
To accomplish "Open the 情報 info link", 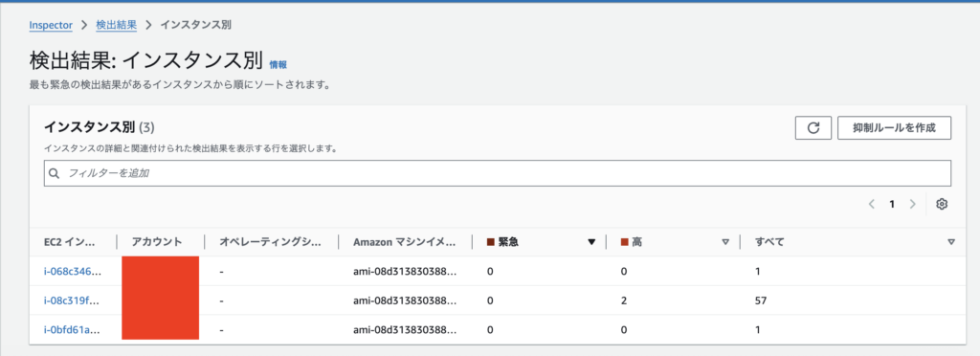I will [x=278, y=64].
